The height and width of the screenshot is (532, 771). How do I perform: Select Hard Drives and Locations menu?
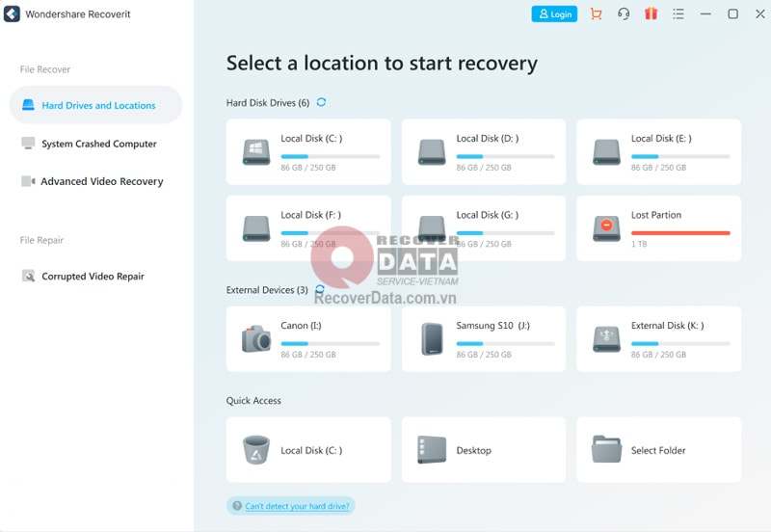pyautogui.click(x=95, y=105)
